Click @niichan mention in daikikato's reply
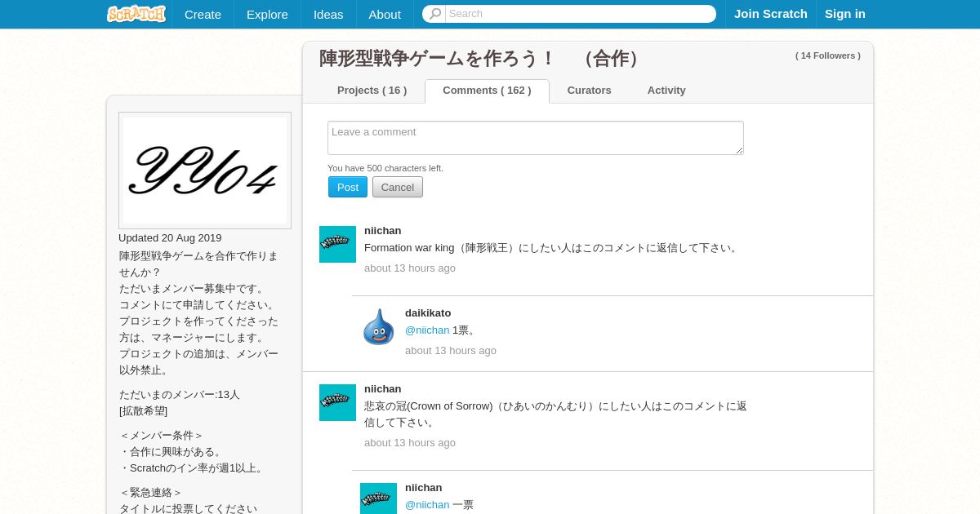Viewport: 980px width, 514px height. (427, 330)
